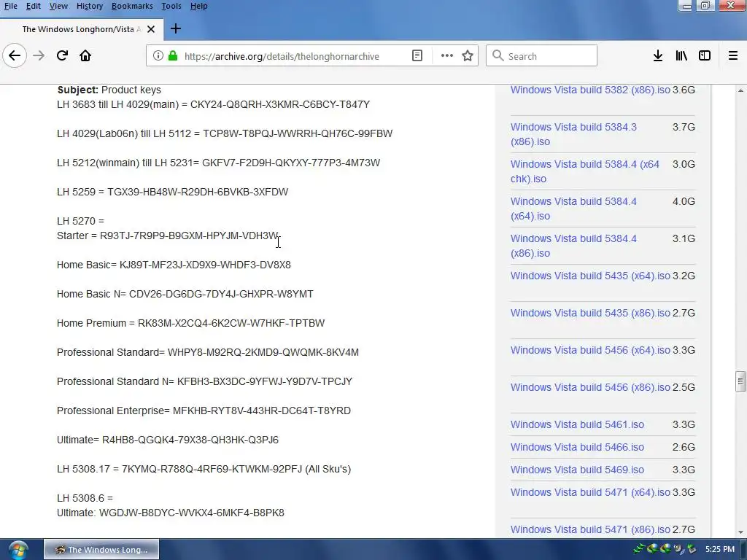Click the taskbar clock showing 5:25 PM

tap(720, 550)
